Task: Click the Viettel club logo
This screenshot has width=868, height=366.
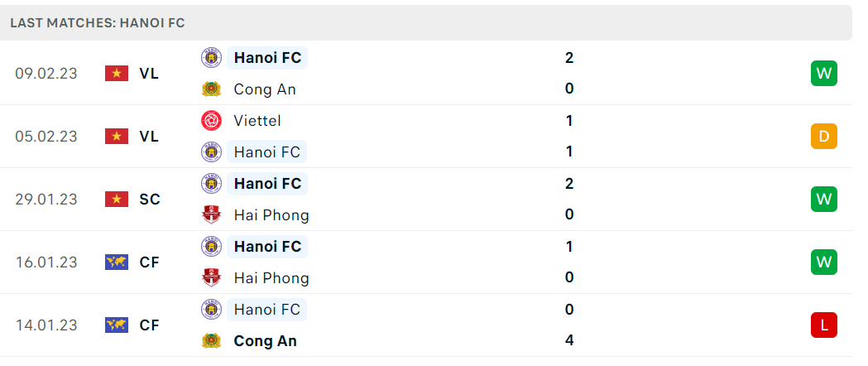Action: (211, 121)
